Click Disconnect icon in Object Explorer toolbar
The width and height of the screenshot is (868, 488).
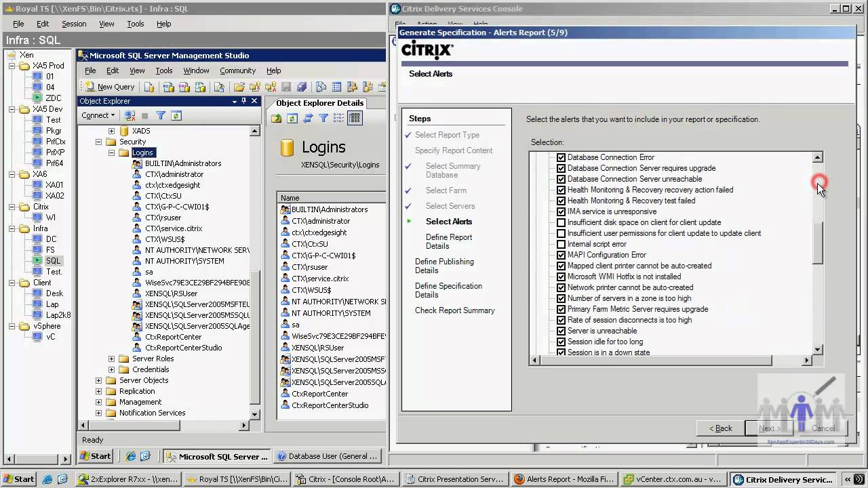click(x=130, y=116)
